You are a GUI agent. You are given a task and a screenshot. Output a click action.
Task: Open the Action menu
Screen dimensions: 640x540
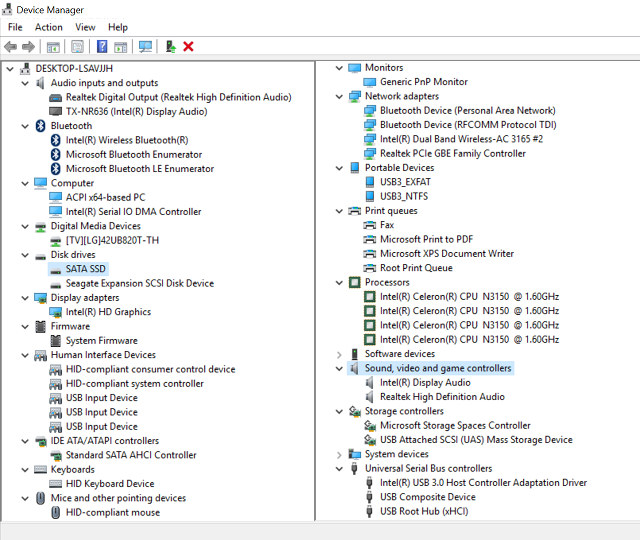49,27
